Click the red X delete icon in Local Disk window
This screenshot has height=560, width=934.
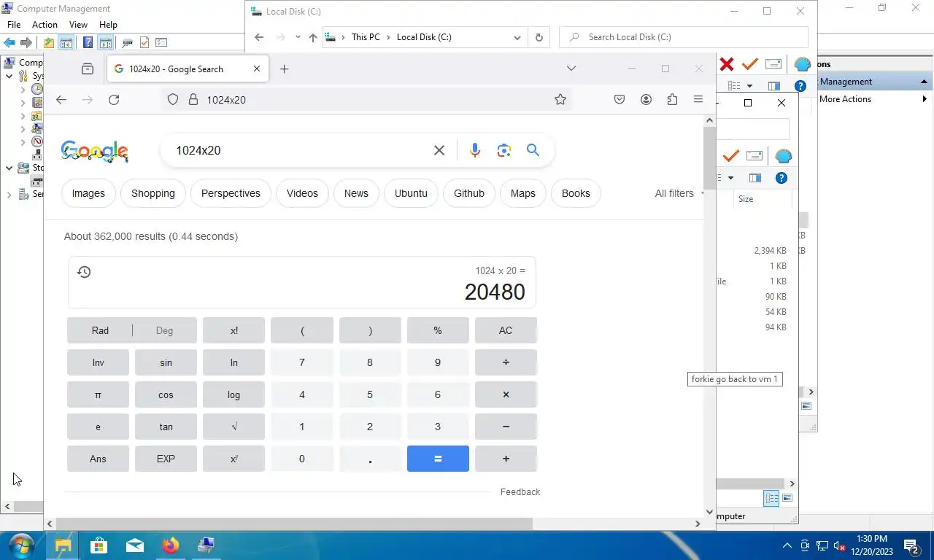pos(727,64)
